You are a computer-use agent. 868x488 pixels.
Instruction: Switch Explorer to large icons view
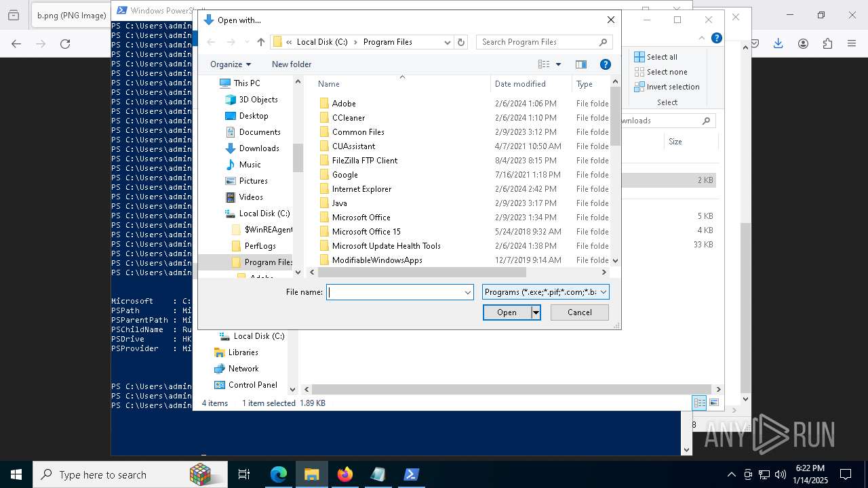pyautogui.click(x=713, y=403)
